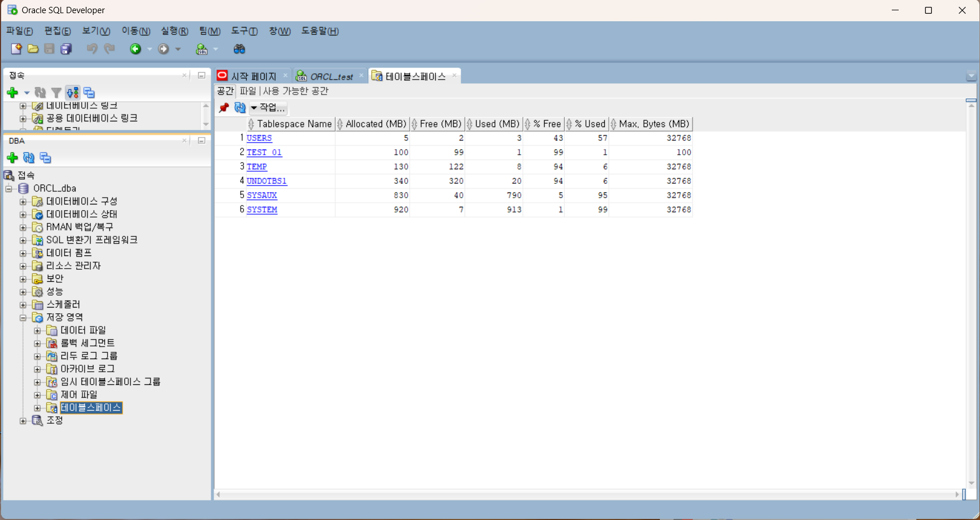Expand the 보안 node
The image size is (980, 520).
(23, 279)
